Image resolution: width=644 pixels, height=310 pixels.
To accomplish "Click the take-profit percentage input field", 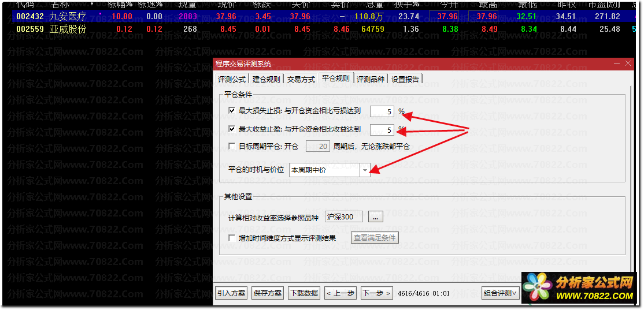I will tap(382, 130).
